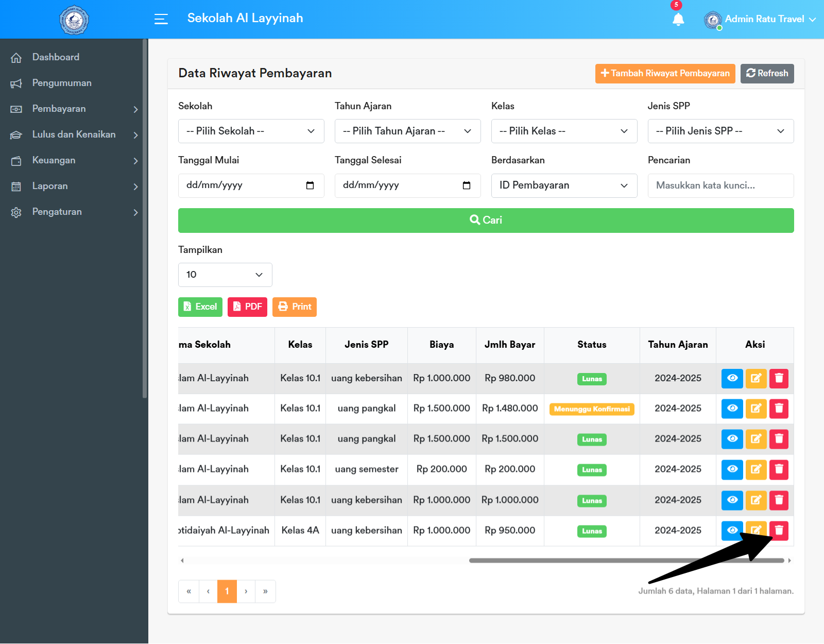Viewport: 824px width, 644px height.
Task: Click the horizontal table scrollbar
Action: (x=626, y=561)
